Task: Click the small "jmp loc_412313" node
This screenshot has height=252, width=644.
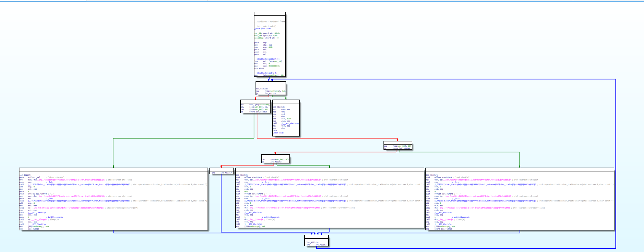Action: [221, 173]
